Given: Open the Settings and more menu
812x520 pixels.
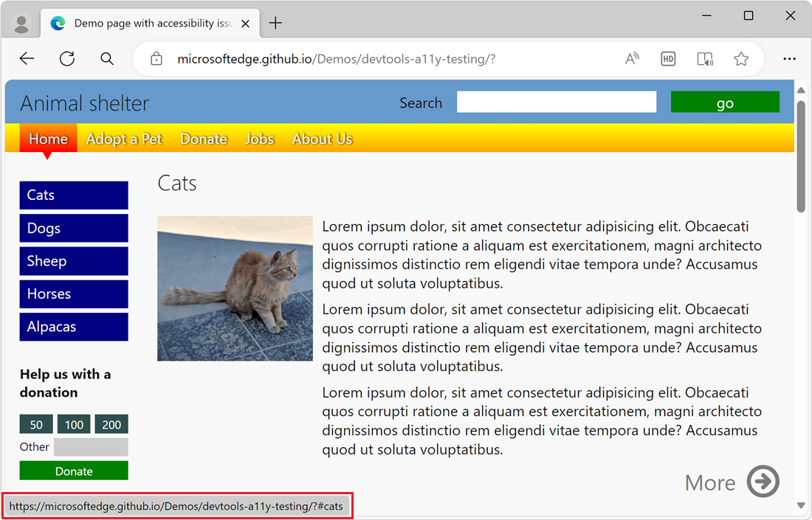Looking at the screenshot, I should click(x=789, y=58).
